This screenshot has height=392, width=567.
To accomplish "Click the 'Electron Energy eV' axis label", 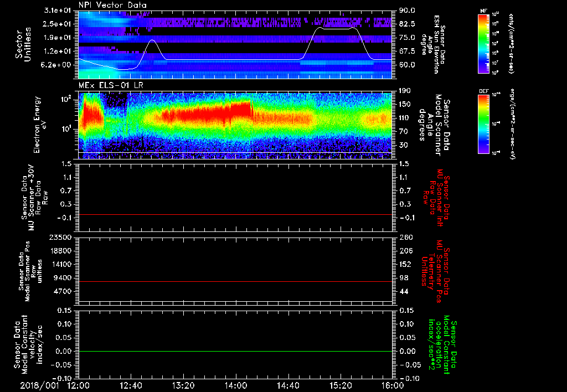I will (40, 125).
